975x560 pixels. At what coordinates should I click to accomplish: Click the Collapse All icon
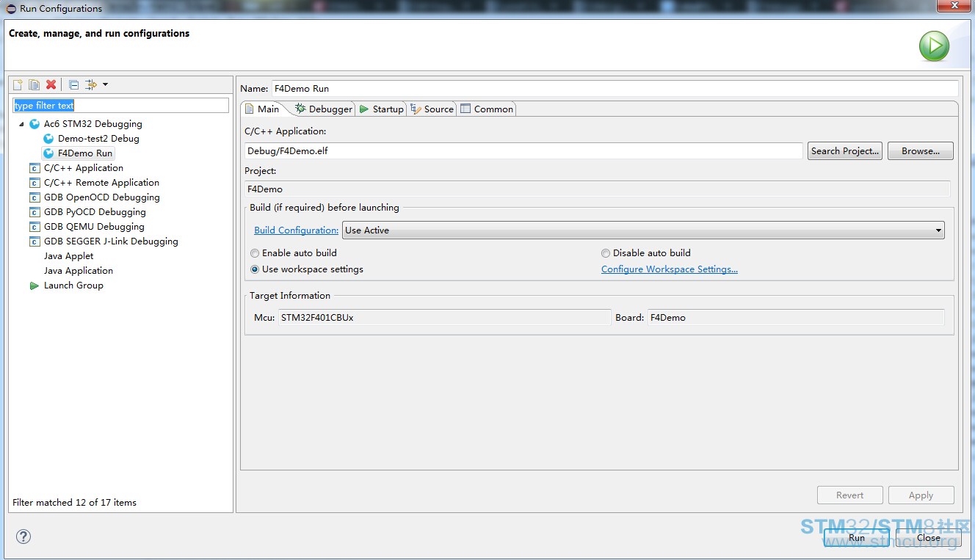(x=74, y=84)
